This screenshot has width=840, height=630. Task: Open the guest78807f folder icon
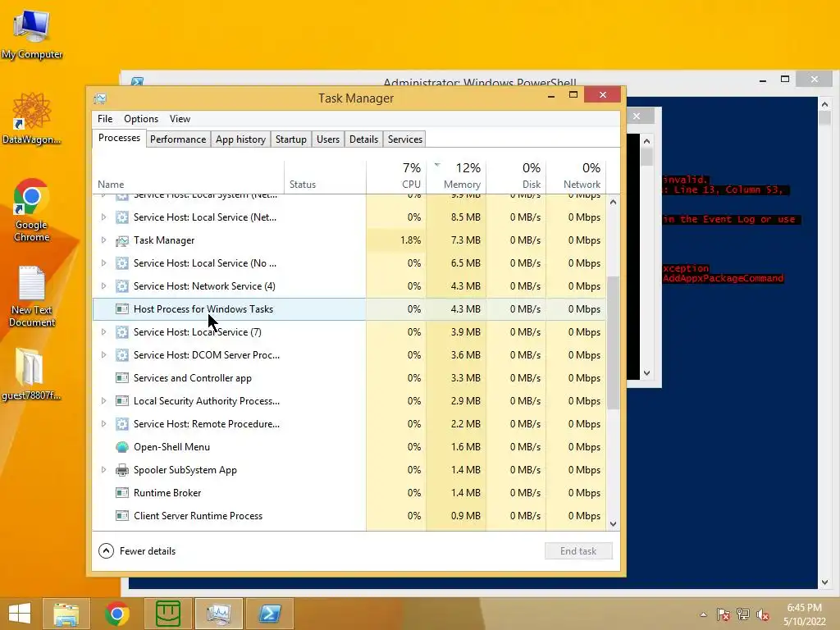click(x=31, y=374)
